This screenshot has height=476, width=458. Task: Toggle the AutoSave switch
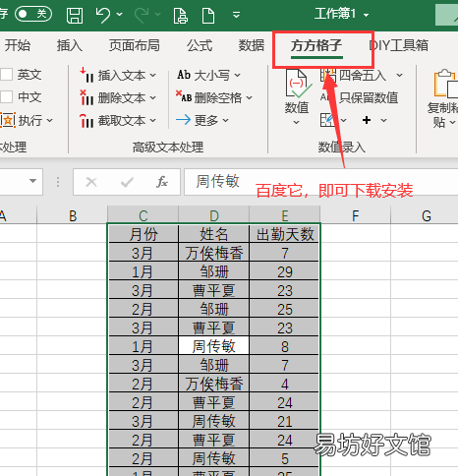[33, 14]
